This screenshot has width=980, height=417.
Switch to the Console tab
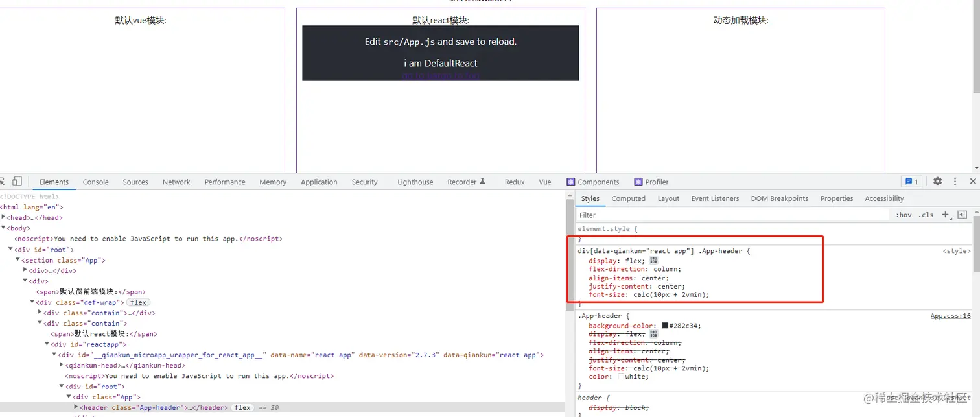[x=95, y=182]
